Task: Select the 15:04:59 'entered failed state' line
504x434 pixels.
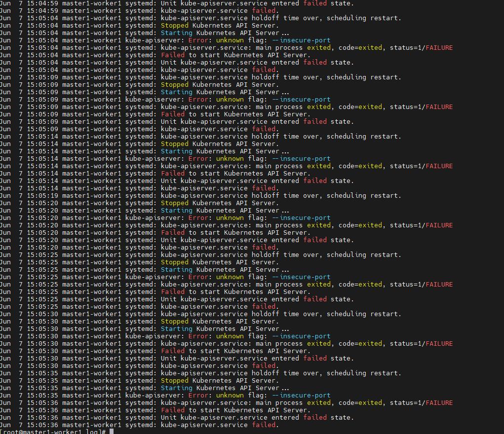Action: coord(177,3)
